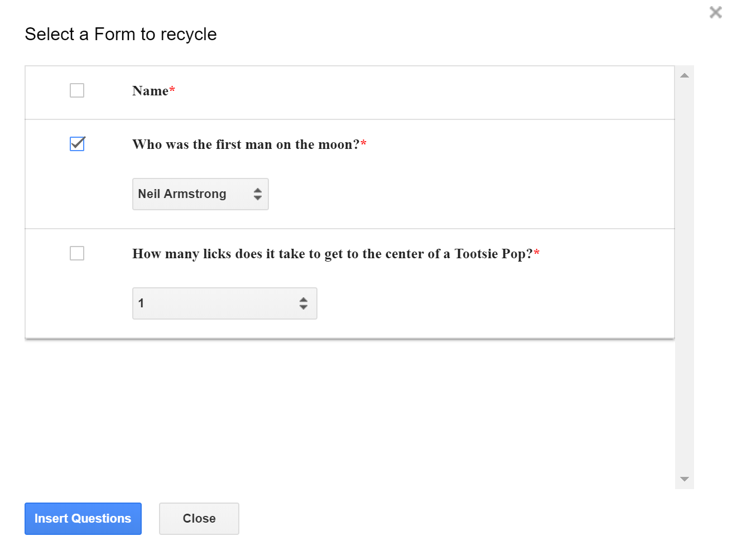Screen dimensions: 732x560
Task: Check the Name question checkbox
Action: tap(77, 90)
